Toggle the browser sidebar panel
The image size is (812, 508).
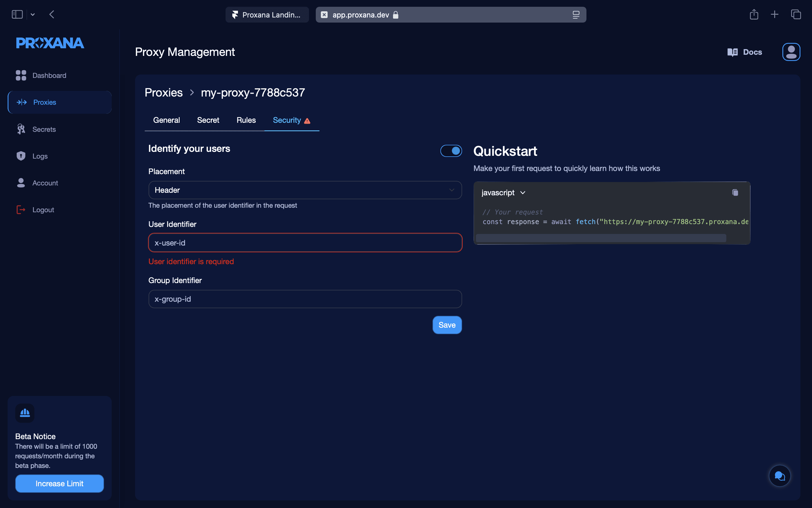click(17, 14)
